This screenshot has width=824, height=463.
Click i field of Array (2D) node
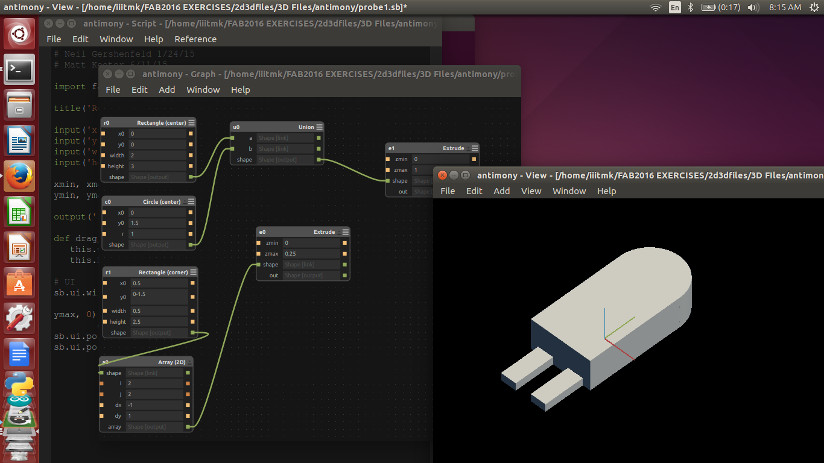[154, 383]
